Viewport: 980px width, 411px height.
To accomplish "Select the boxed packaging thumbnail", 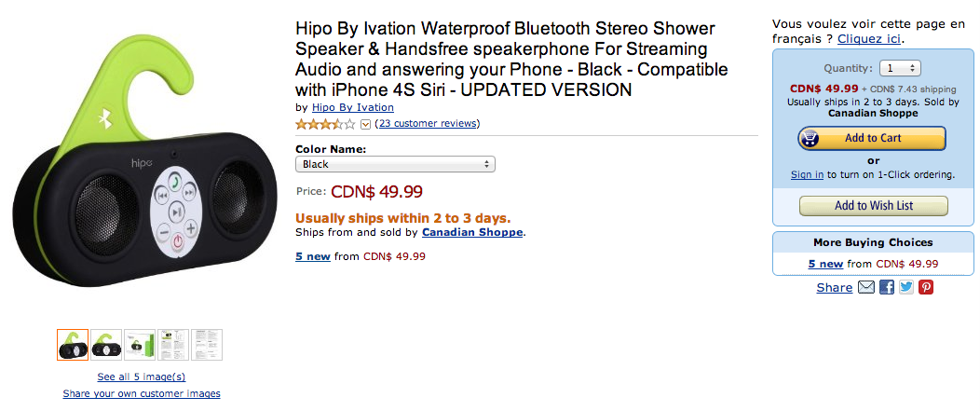I will (x=140, y=345).
